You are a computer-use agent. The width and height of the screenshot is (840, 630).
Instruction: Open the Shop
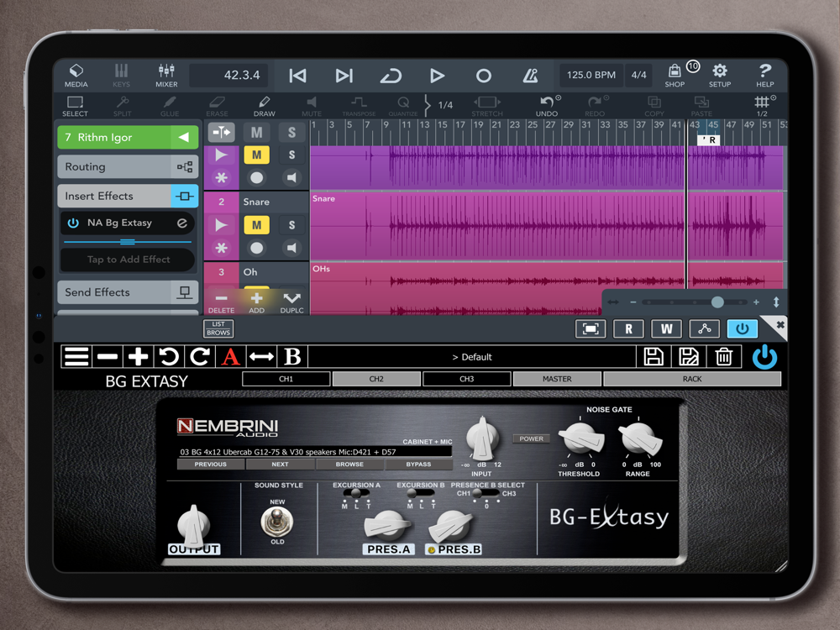click(x=675, y=76)
